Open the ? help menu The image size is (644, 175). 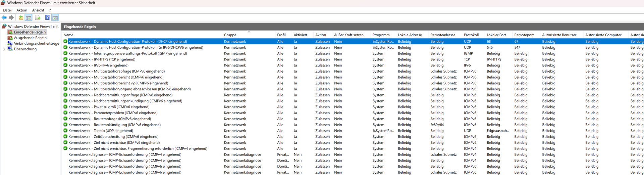click(50, 10)
